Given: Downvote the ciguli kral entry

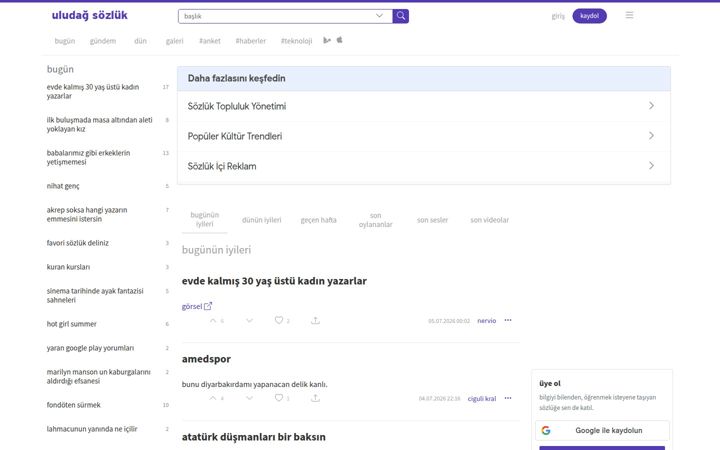Looking at the screenshot, I should (x=249, y=398).
